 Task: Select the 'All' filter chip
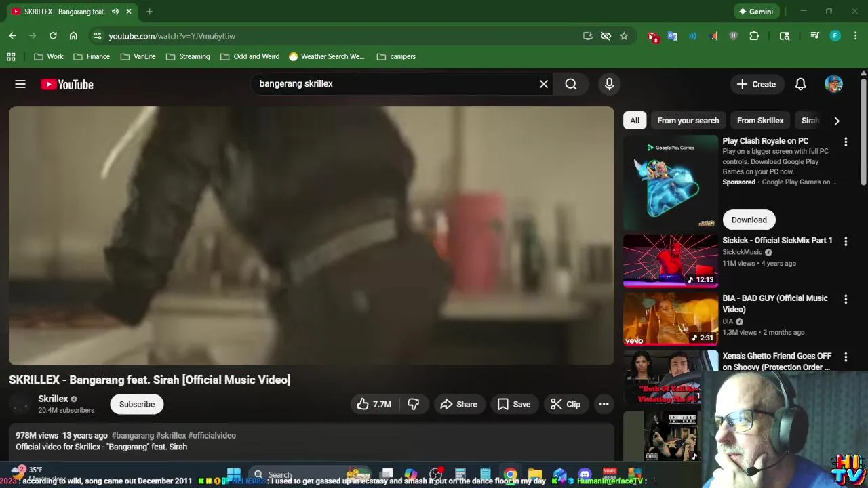point(635,121)
